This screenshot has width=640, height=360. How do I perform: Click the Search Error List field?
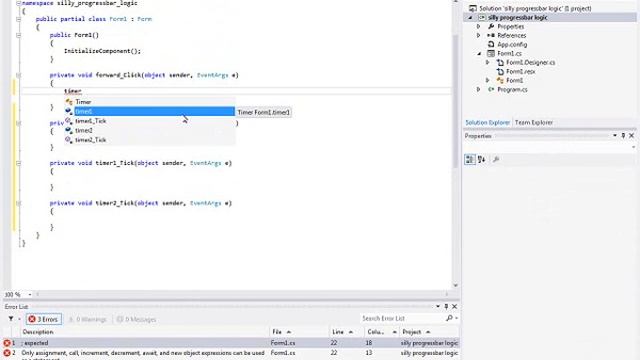click(x=402, y=318)
